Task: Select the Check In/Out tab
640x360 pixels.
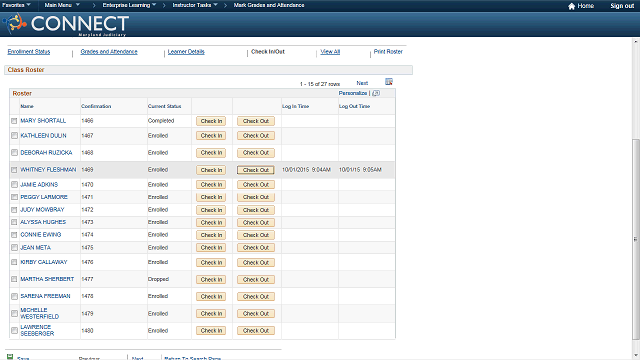Action: pyautogui.click(x=268, y=52)
